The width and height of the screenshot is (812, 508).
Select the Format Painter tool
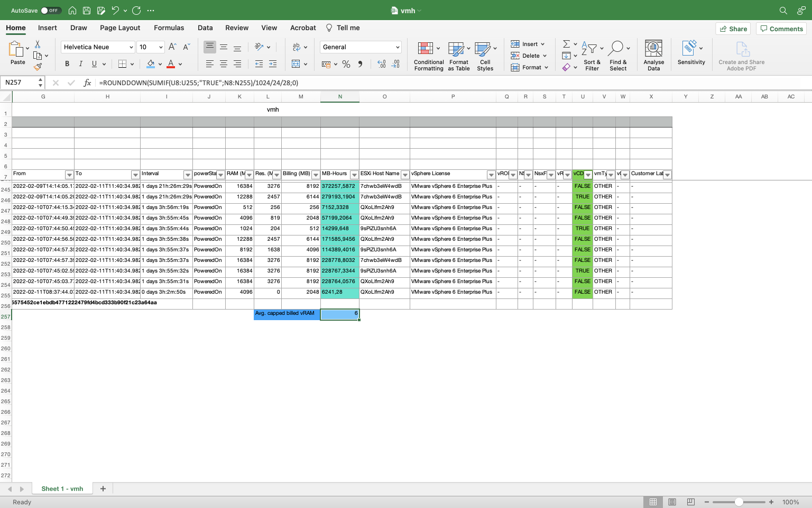(38, 67)
